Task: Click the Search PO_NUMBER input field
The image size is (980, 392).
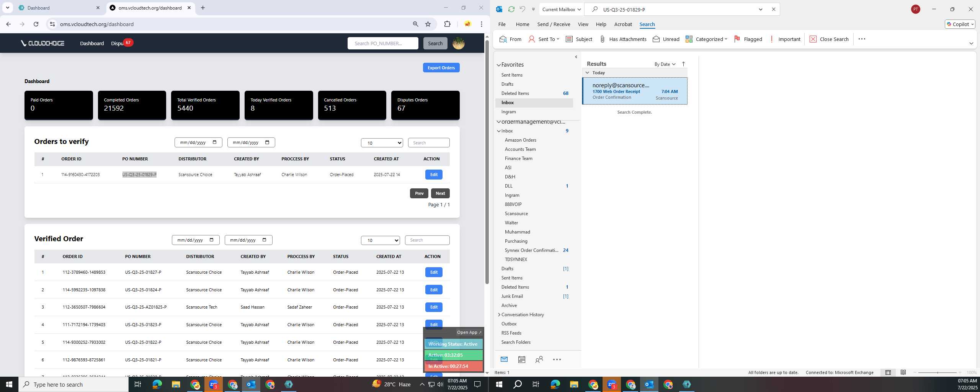Action: point(383,43)
